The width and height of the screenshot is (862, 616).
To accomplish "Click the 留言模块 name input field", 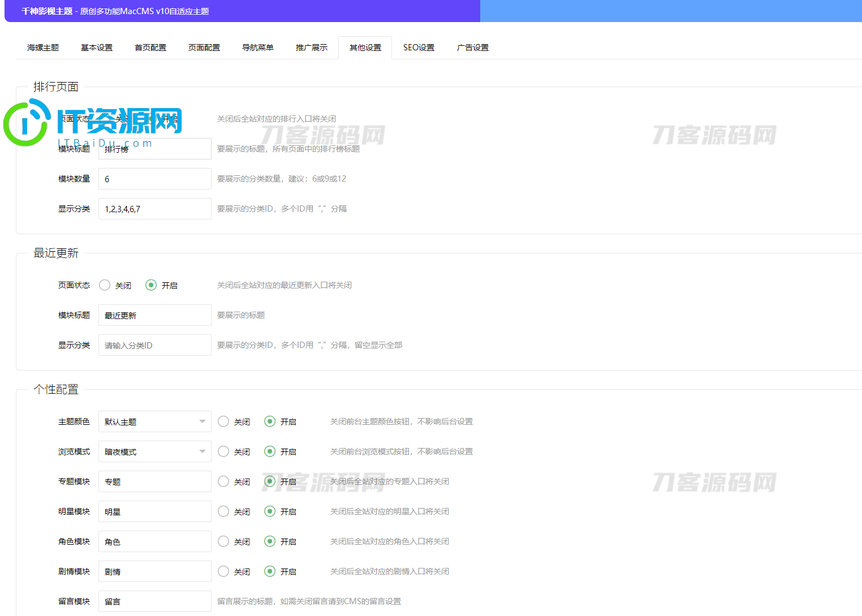I will coord(155,601).
